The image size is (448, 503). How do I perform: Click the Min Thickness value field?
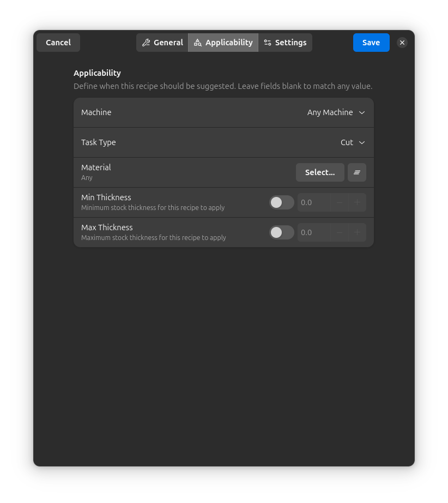tap(313, 202)
